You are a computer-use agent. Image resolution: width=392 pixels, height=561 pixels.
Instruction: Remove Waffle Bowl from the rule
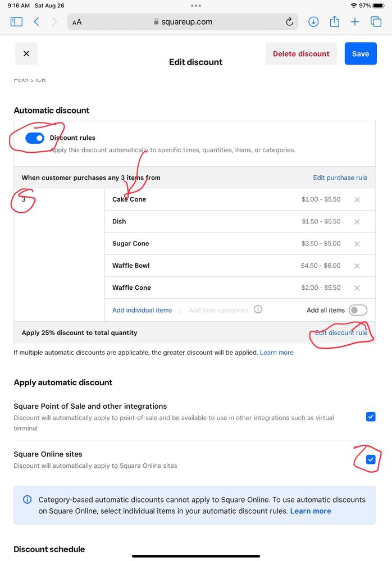pyautogui.click(x=357, y=266)
